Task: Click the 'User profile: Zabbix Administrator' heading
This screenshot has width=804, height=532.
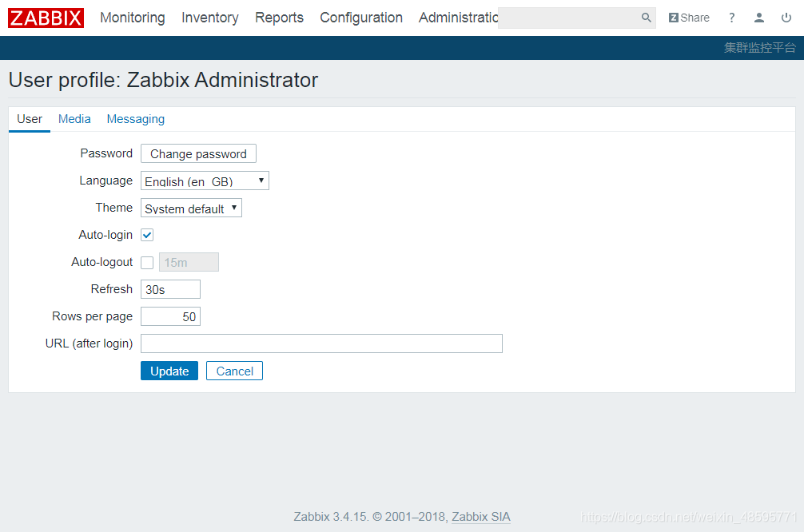Action: [163, 81]
